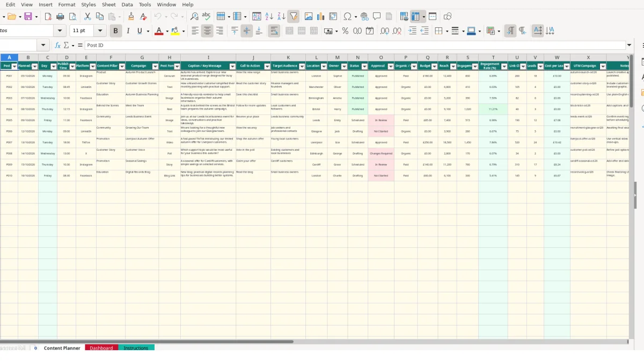Open the Insert menu
Viewport: 644px width, 362px height.
tap(46, 4)
